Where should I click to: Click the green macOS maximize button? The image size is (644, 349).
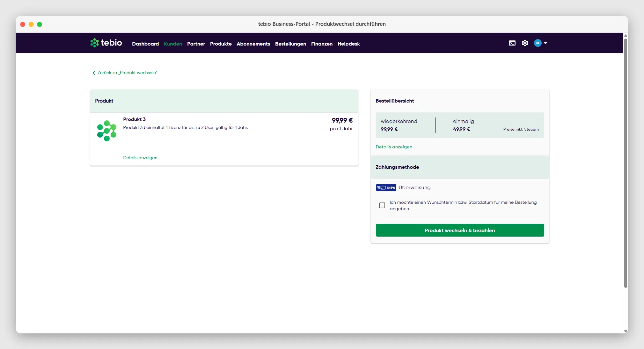(40, 24)
